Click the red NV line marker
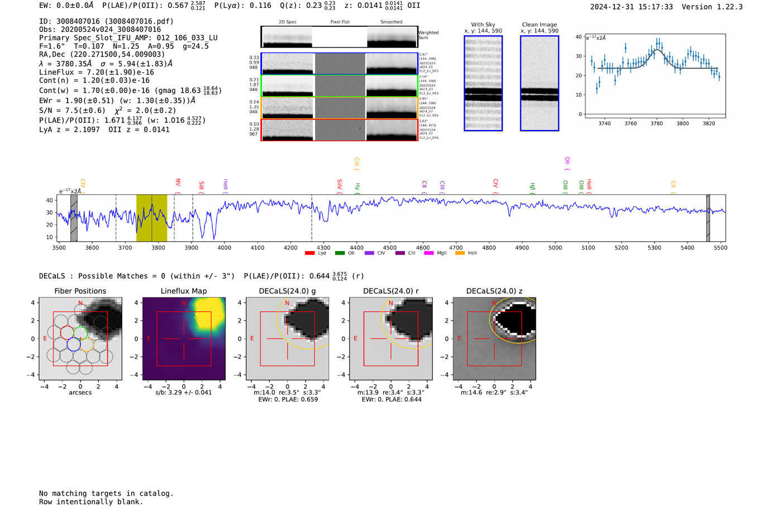Screen dimensions: 782x532 pyautogui.click(x=178, y=186)
